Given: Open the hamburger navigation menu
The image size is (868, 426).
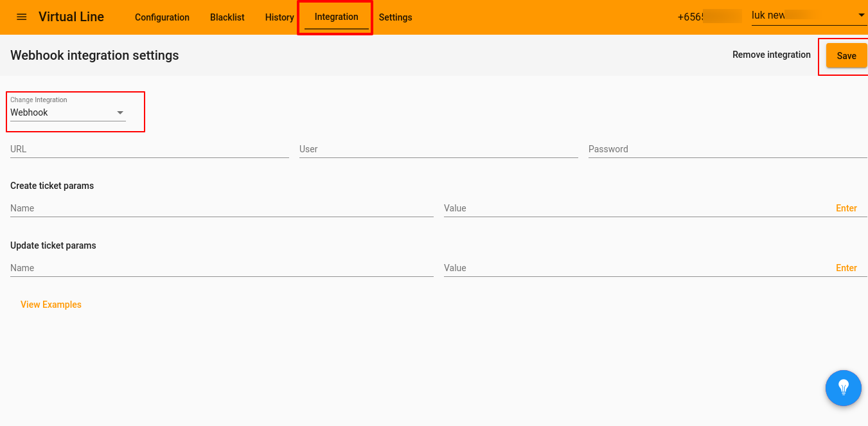Looking at the screenshot, I should click(22, 17).
